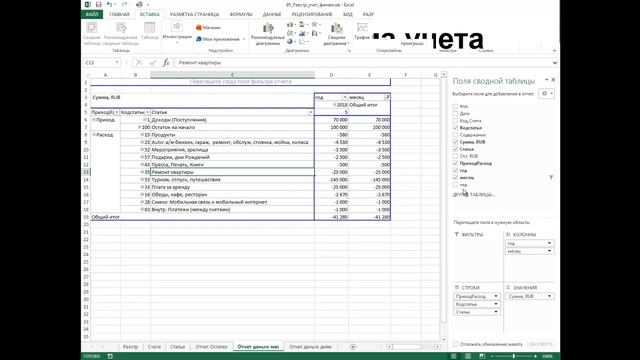This screenshot has width=640, height=360.
Task: Toggle the Отложить обновление макета checkbox
Action: (x=456, y=344)
